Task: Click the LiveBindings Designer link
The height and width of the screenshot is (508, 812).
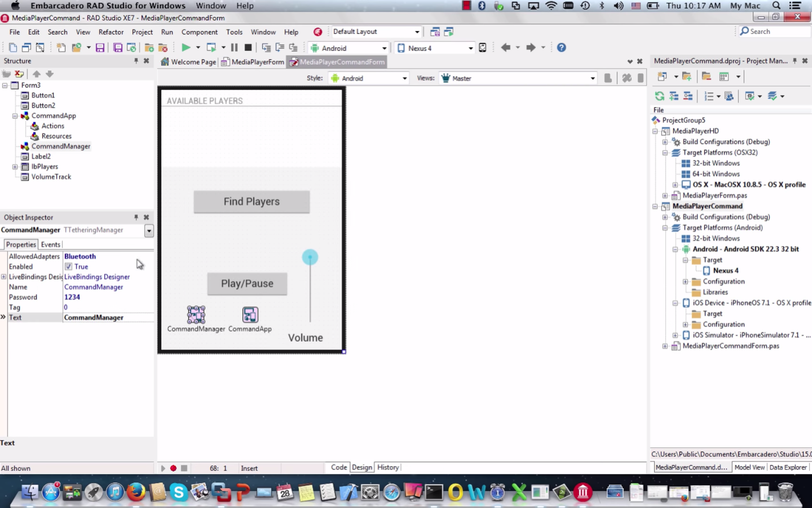Action: click(97, 277)
